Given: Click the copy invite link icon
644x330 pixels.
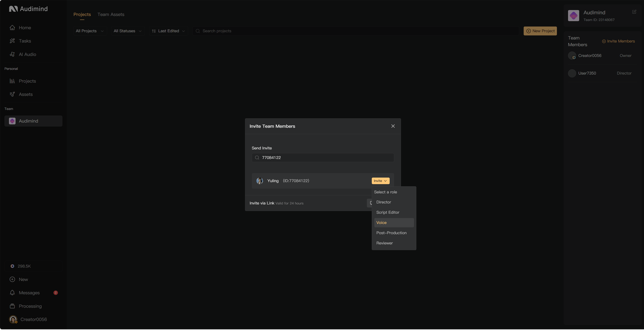Looking at the screenshot, I should pos(369,203).
